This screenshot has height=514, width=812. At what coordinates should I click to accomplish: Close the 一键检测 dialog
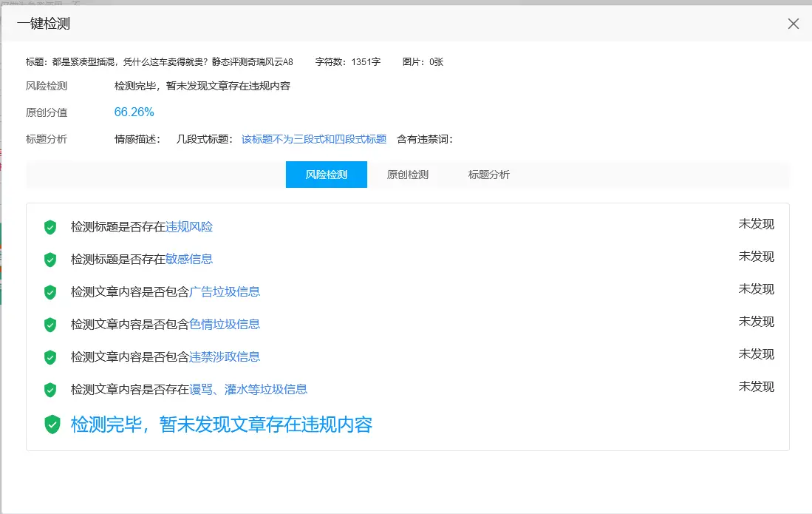click(793, 24)
